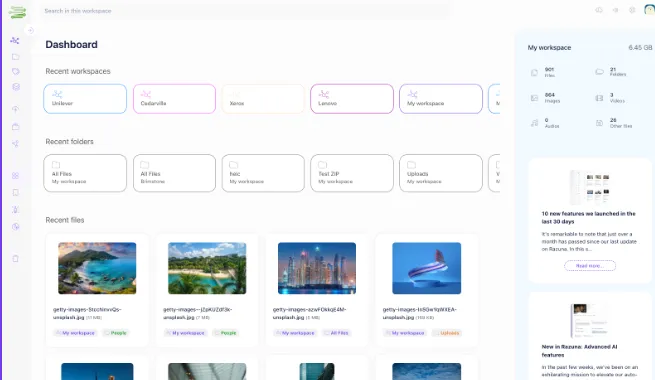Image resolution: width=655 pixels, height=380 pixels.
Task: Open the Xerox workspace card
Action: pyautogui.click(x=263, y=99)
